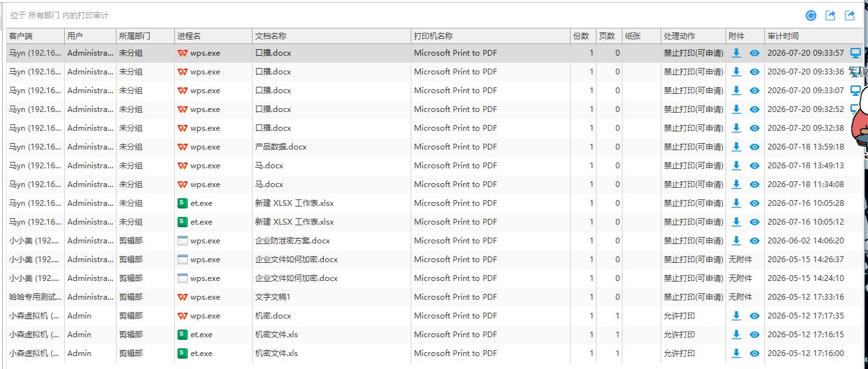The width and height of the screenshot is (868, 369).
Task: Click export icon next to refresh button
Action: click(x=830, y=16)
